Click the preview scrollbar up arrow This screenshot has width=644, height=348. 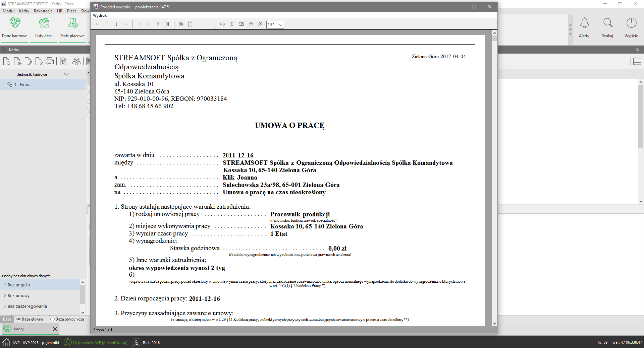coord(494,33)
